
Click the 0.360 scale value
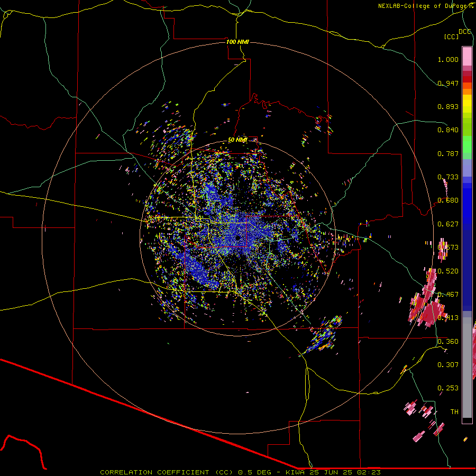point(448,342)
